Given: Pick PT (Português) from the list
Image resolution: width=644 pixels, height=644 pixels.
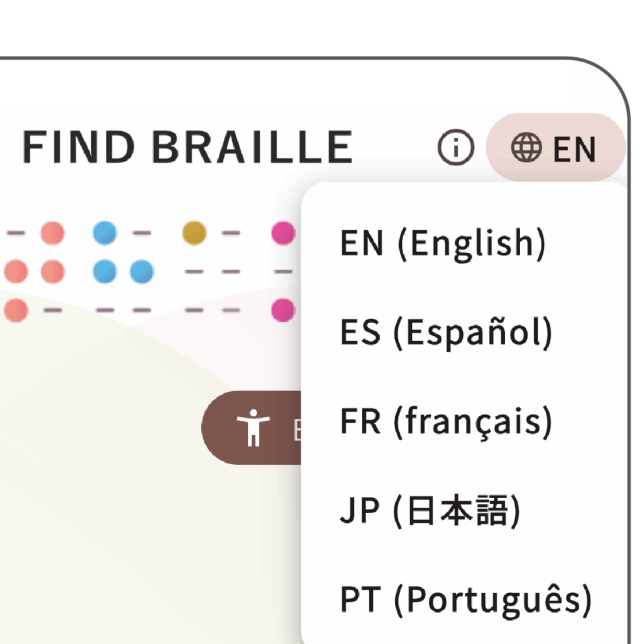Looking at the screenshot, I should coord(465,599).
